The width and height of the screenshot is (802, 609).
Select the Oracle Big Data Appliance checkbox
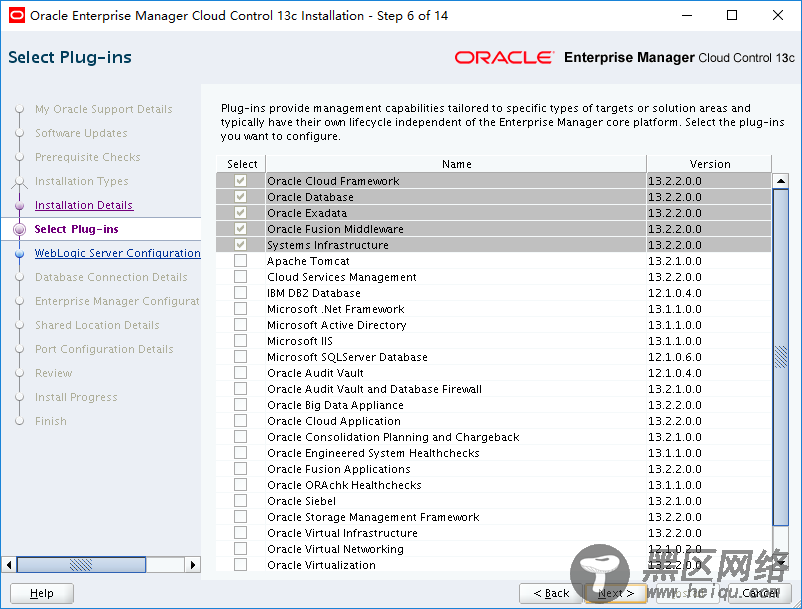[240, 405]
